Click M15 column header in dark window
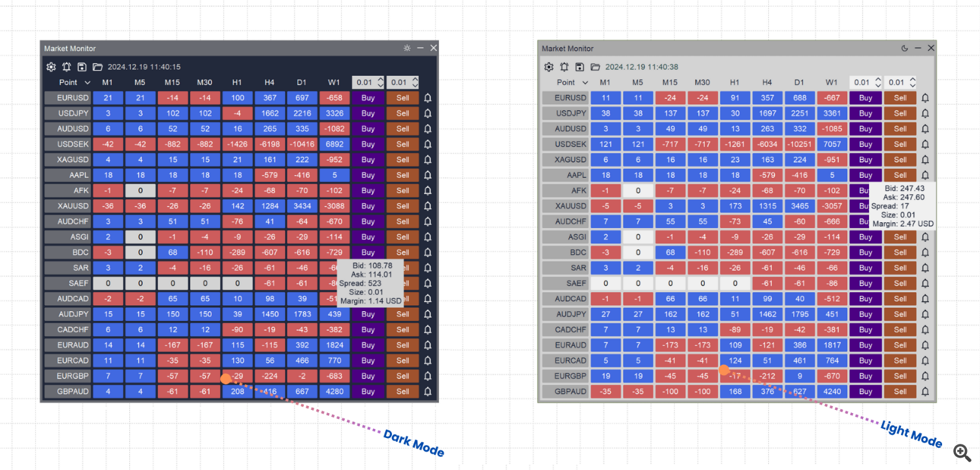Viewport: 980px width, 470px height. [x=172, y=82]
